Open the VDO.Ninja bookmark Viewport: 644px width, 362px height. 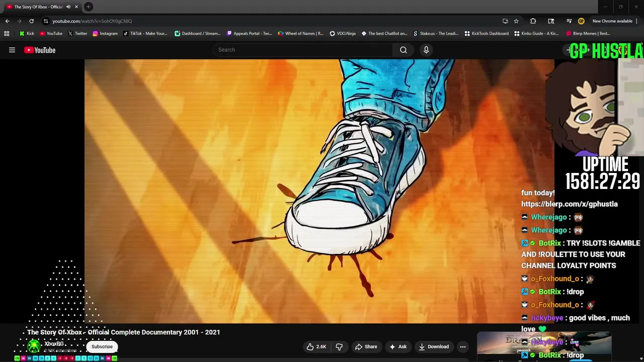coord(343,34)
